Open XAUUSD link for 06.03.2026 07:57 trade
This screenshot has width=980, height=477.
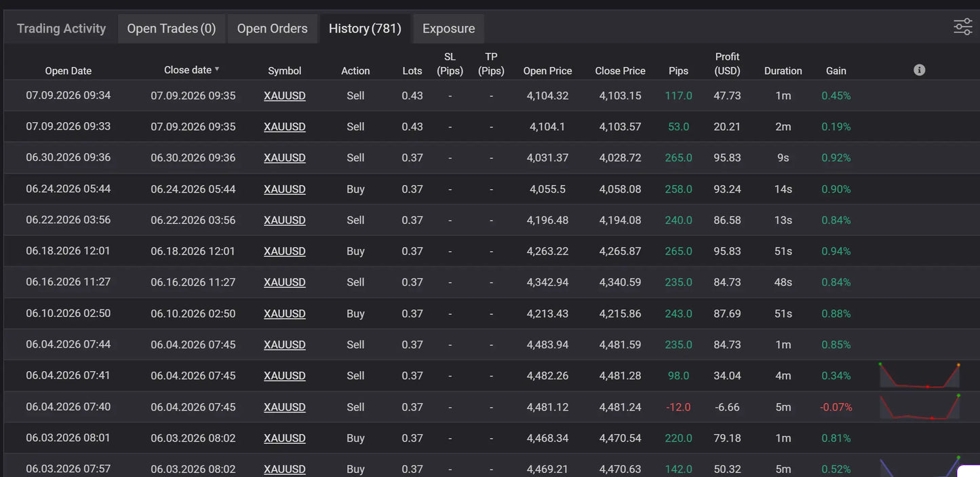tap(284, 469)
